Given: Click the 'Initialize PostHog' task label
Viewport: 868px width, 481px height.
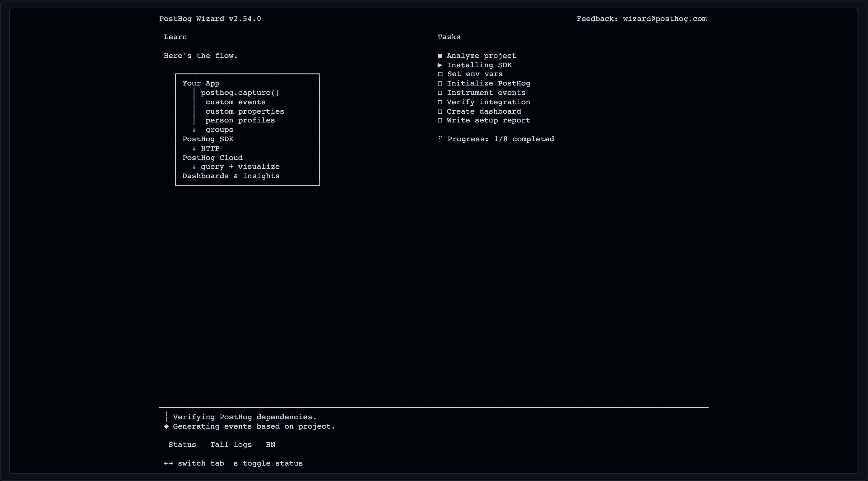Looking at the screenshot, I should (488, 84).
